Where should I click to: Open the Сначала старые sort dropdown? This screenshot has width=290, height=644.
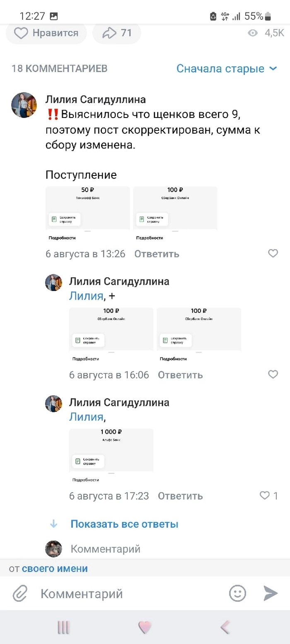[x=226, y=68]
